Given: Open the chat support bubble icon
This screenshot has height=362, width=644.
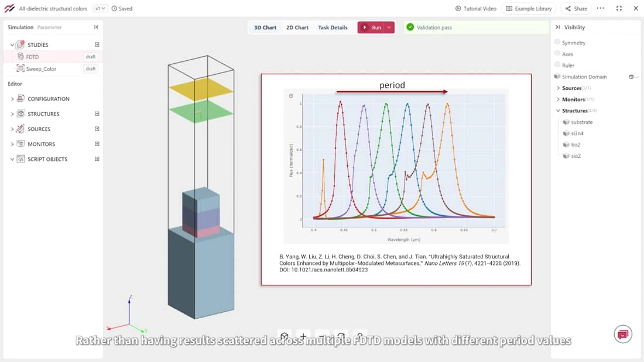Looking at the screenshot, I should (623, 334).
